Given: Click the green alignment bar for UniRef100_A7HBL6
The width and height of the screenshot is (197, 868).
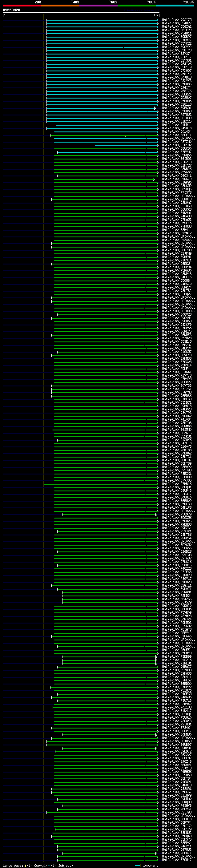Looking at the screenshot, I should point(101,484).
